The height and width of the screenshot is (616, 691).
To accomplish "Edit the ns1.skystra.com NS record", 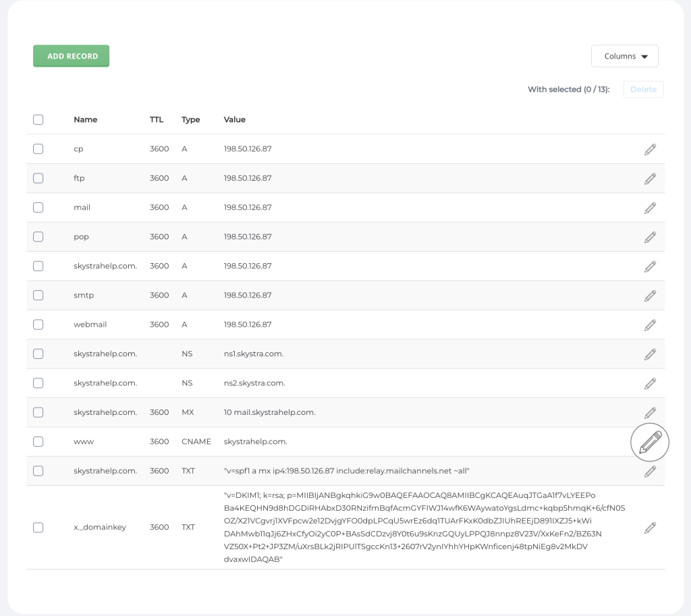I will tap(650, 354).
